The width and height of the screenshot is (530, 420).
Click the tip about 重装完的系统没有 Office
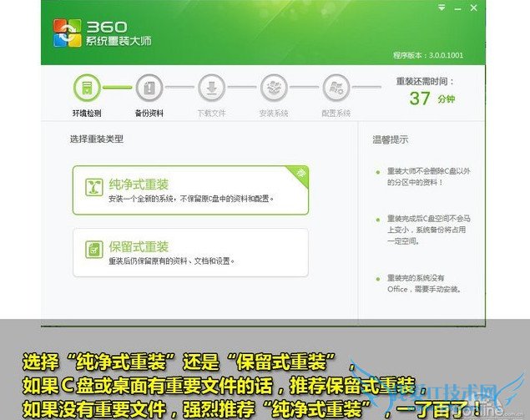(x=424, y=283)
